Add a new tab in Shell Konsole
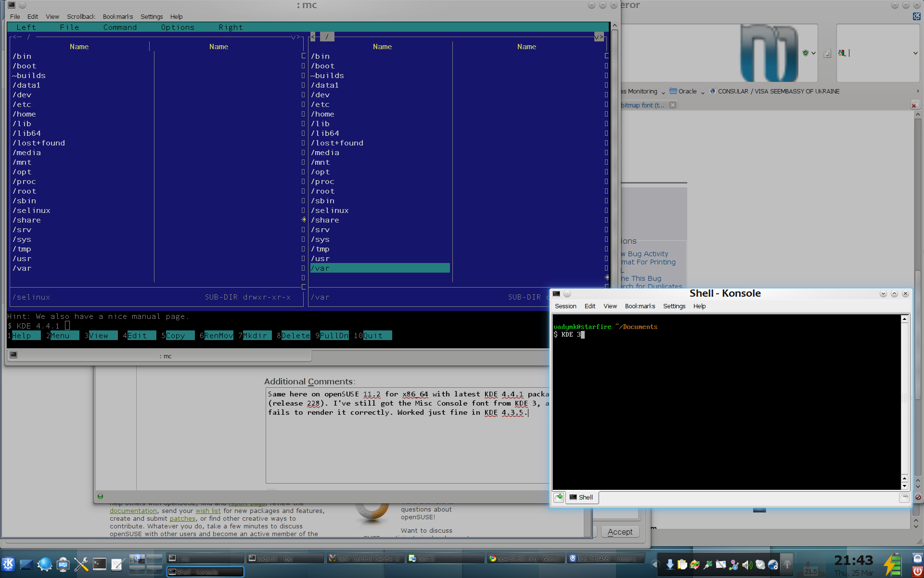The width and height of the screenshot is (924, 578). [x=559, y=497]
